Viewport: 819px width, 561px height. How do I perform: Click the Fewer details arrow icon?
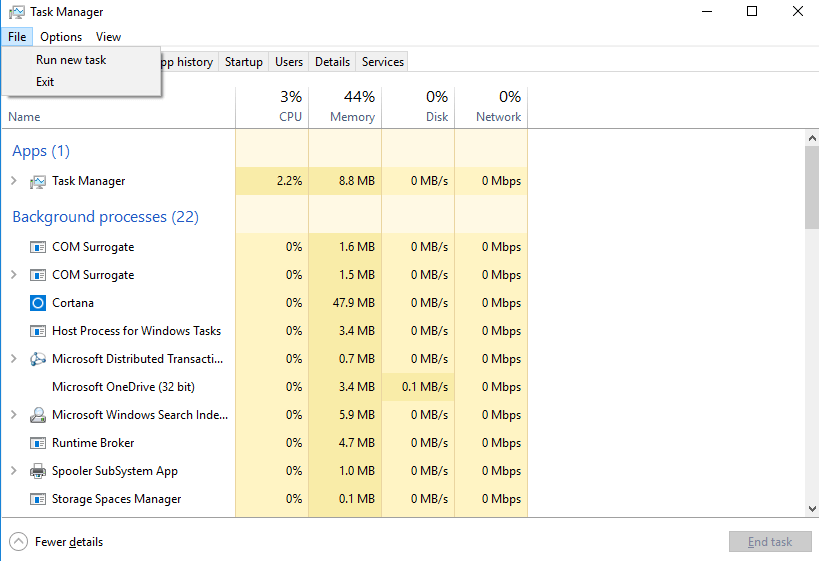(18, 542)
